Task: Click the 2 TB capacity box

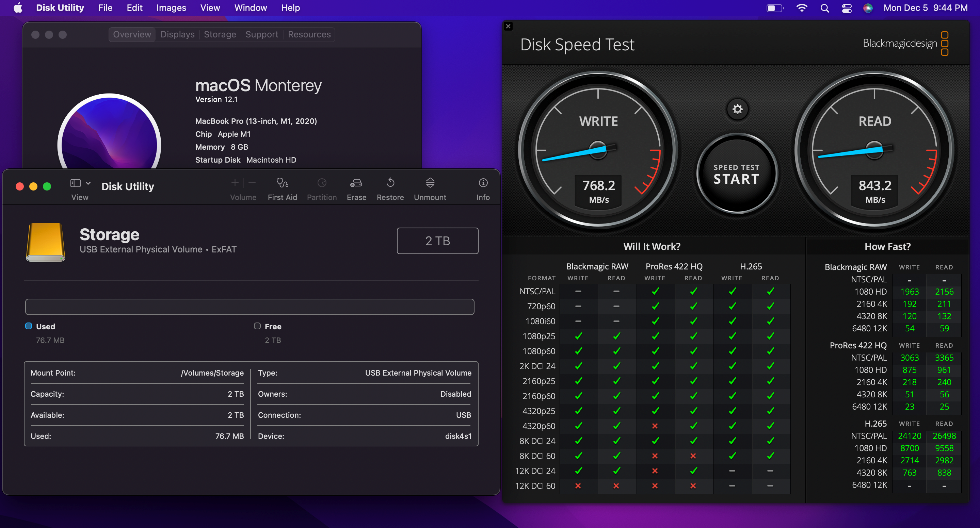Action: pyautogui.click(x=437, y=241)
